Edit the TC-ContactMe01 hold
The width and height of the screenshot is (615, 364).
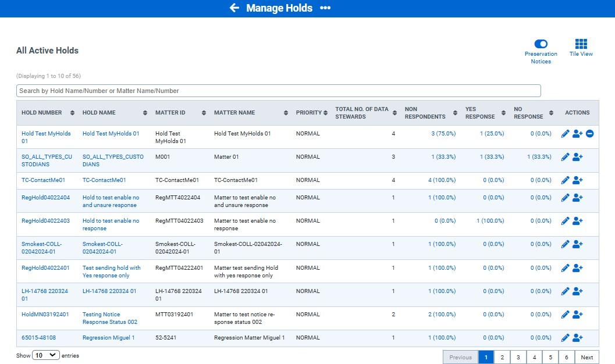pyautogui.click(x=565, y=180)
